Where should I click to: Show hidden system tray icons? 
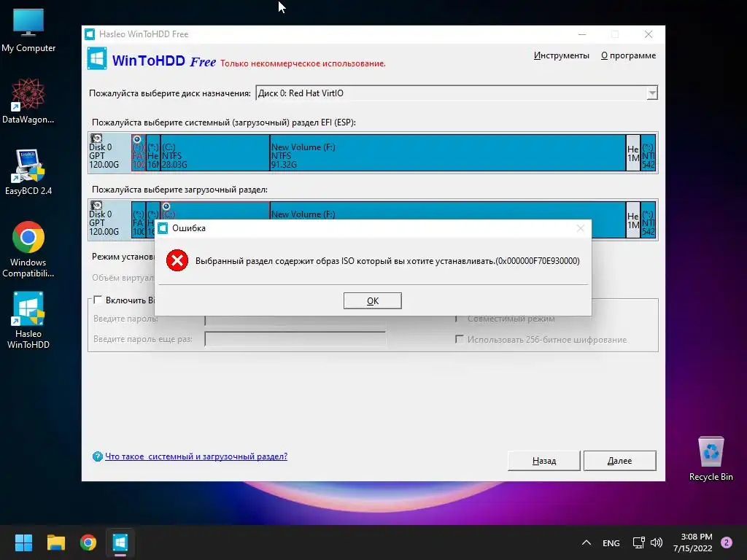(x=587, y=542)
